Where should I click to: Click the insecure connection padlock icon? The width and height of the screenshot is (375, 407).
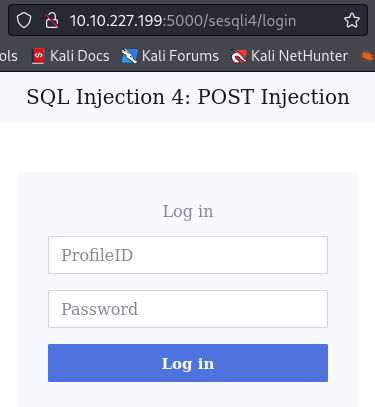point(52,20)
